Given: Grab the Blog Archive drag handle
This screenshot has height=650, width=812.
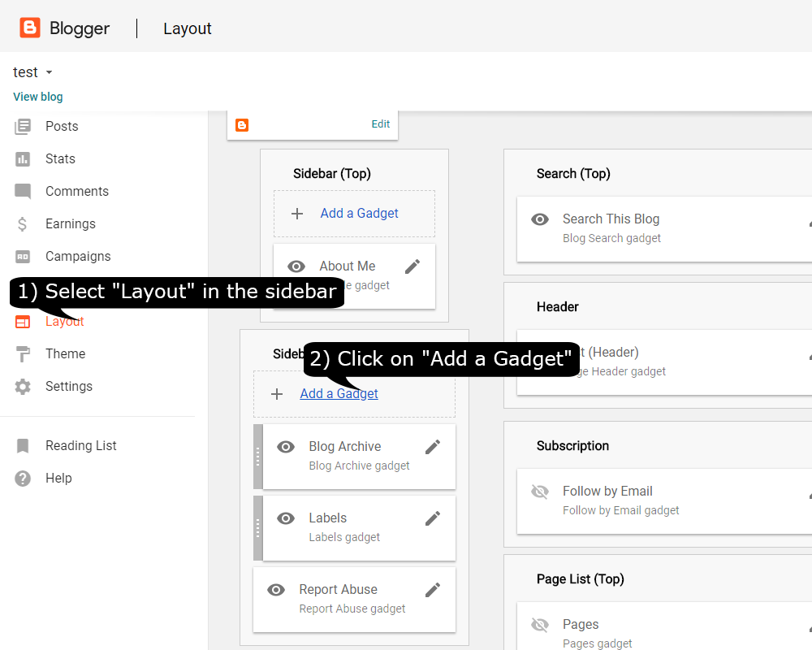Looking at the screenshot, I should 258,457.
